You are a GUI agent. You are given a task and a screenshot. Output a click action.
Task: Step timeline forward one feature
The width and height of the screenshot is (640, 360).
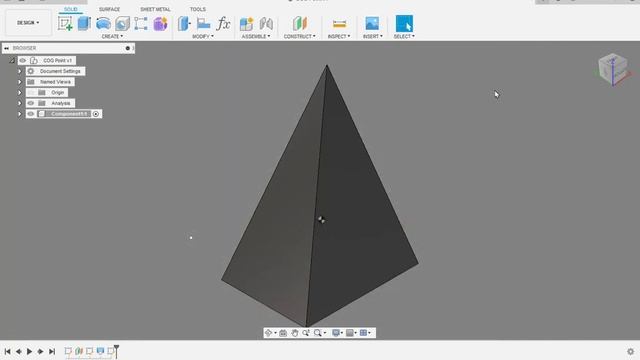[x=40, y=351]
